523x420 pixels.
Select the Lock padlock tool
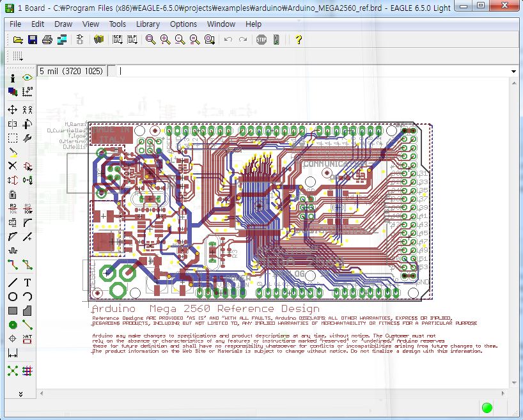pyautogui.click(x=13, y=194)
